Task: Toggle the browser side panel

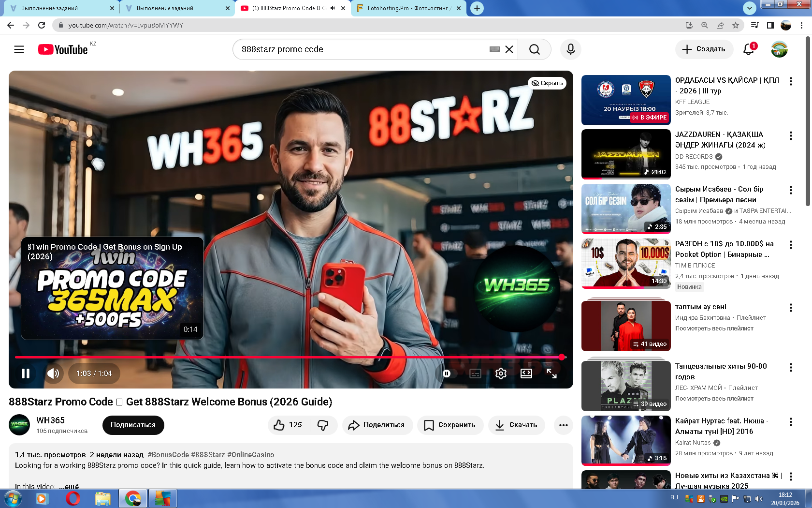Action: coord(770,25)
